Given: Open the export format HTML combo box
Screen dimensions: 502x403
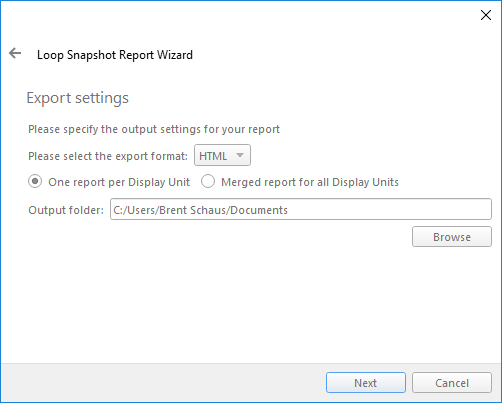Looking at the screenshot, I should 222,155.
